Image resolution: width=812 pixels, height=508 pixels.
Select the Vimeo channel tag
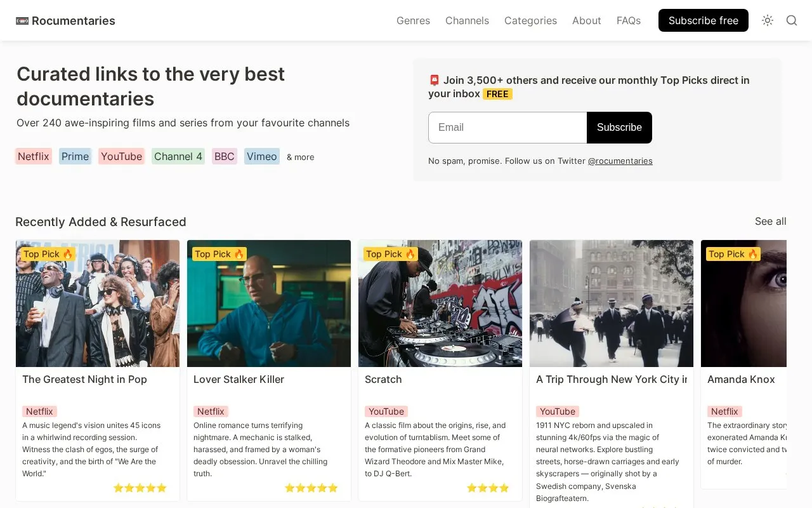(x=262, y=156)
